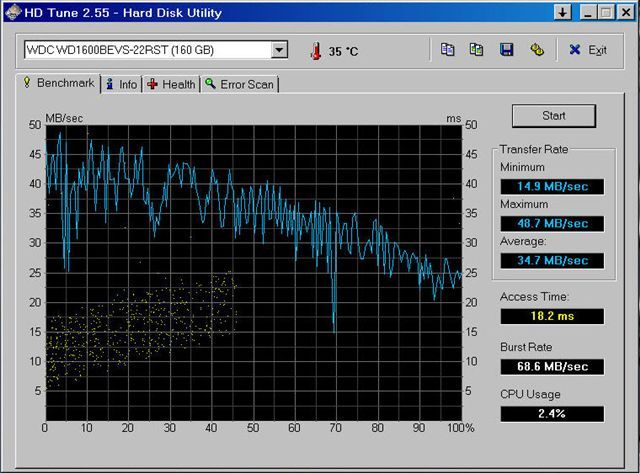
Task: Select the WDC WD1600BEVS-22RST drive box
Action: 146,50
